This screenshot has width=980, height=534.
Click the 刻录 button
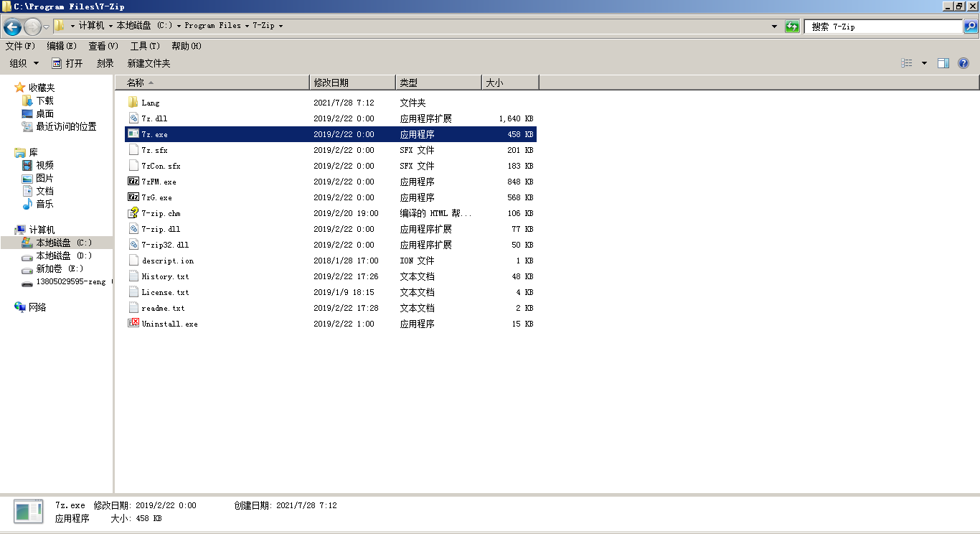pos(105,62)
